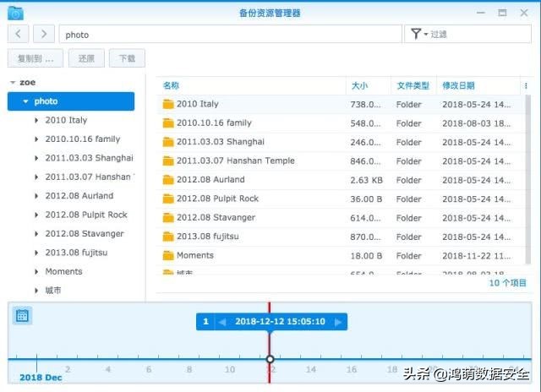Sort by 文件类型 column header
Screen dimensions: 541x392
413,85
